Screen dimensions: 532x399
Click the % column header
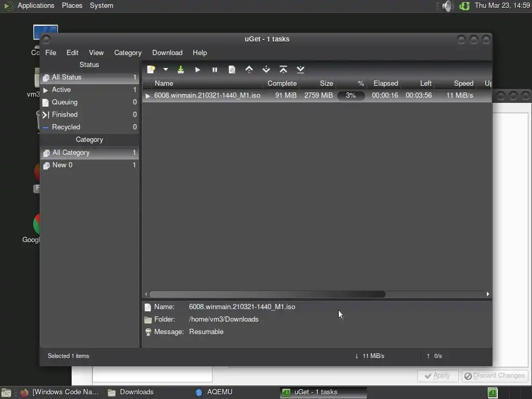click(x=352, y=84)
